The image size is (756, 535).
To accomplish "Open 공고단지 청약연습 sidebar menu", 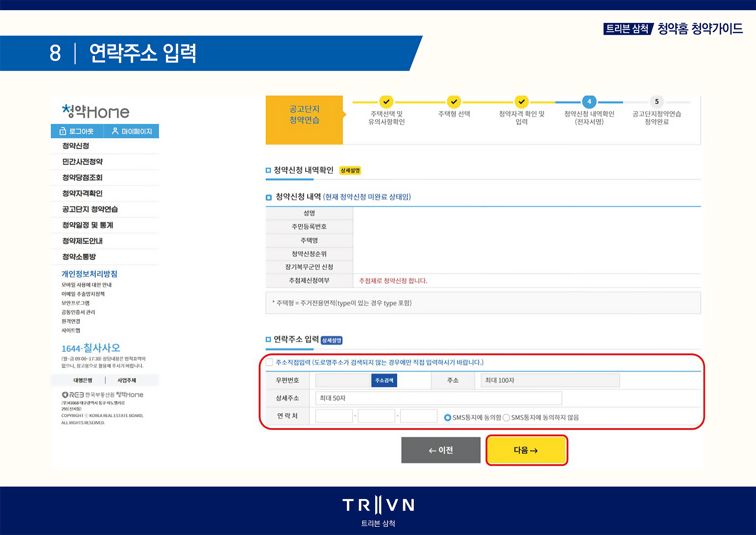I will [x=90, y=209].
